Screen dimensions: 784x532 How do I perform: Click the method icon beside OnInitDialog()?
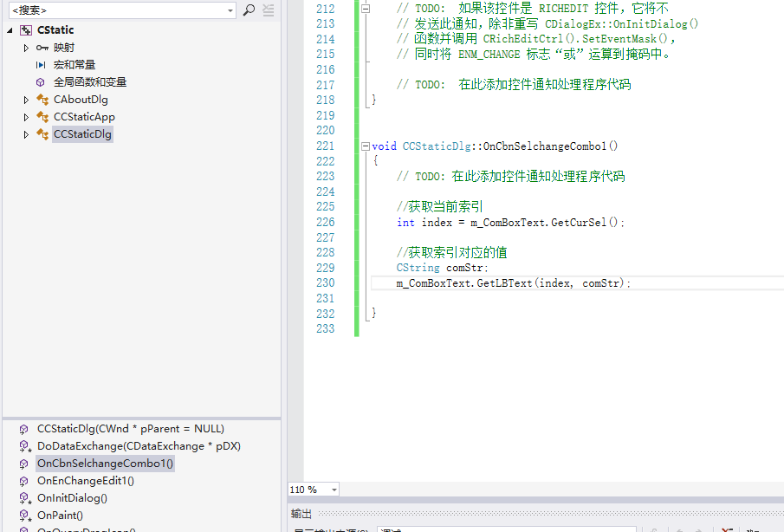[24, 498]
